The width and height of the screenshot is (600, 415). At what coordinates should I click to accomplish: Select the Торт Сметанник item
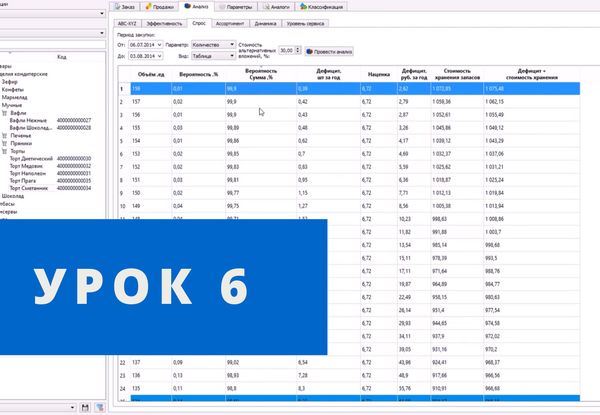pyautogui.click(x=29, y=188)
